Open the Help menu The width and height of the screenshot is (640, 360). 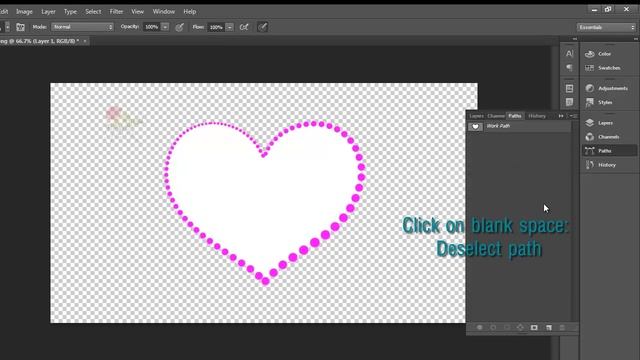[190, 11]
